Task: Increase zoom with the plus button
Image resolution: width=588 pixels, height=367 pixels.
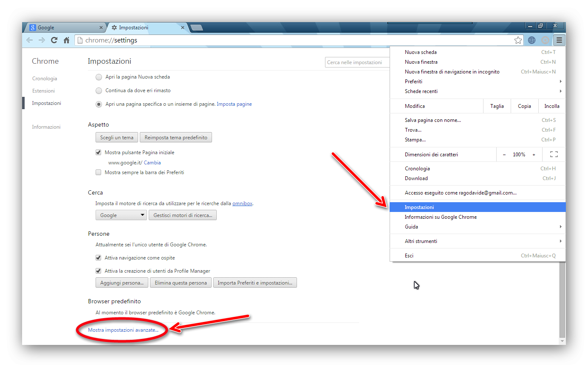Action: point(534,155)
